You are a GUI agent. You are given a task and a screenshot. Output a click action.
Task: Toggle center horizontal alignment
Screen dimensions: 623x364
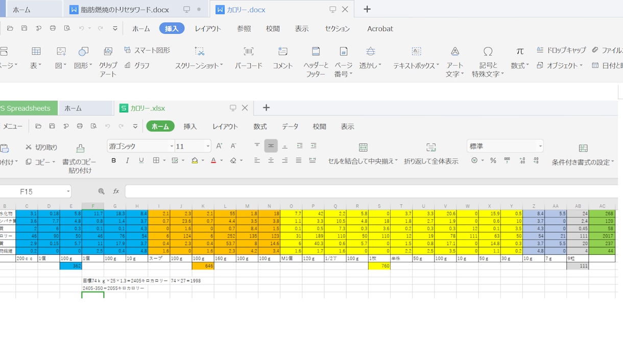271,160
